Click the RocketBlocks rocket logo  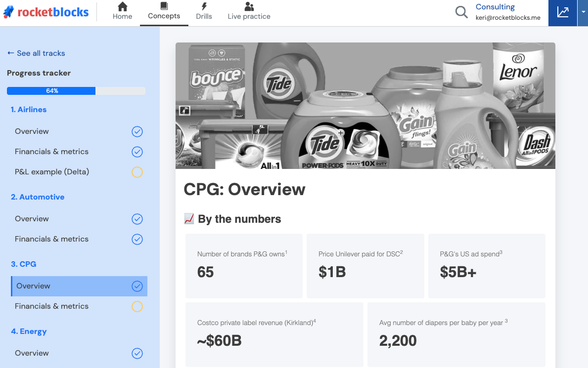[x=8, y=12]
